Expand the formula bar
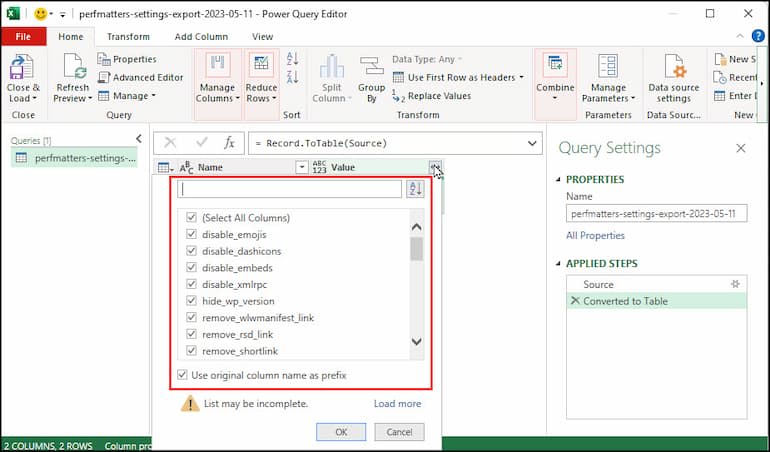The height and width of the screenshot is (452, 770). 532,143
